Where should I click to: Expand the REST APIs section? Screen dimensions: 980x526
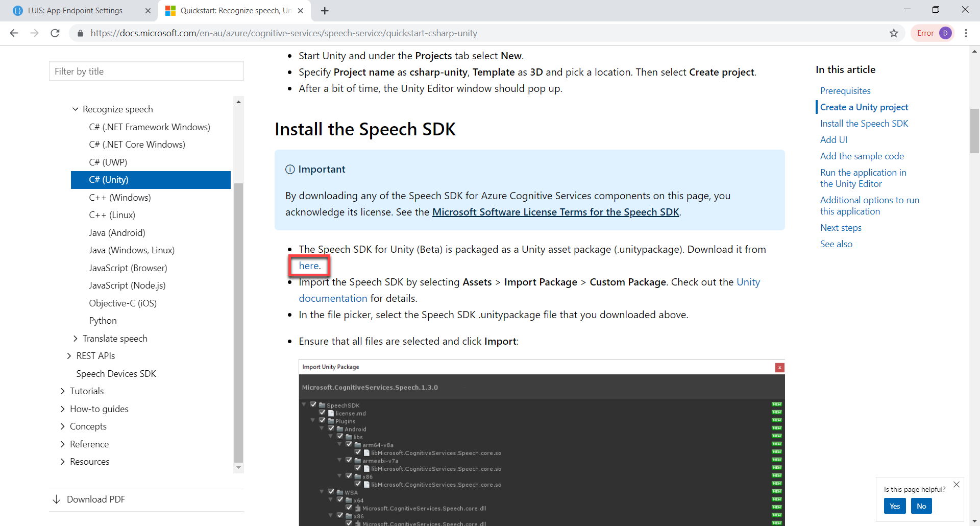coord(69,356)
